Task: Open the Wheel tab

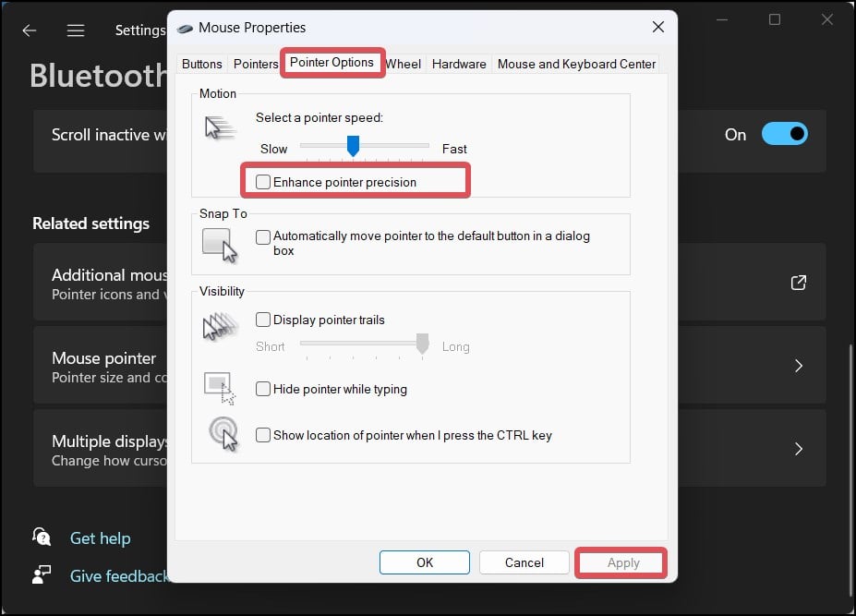Action: [404, 64]
